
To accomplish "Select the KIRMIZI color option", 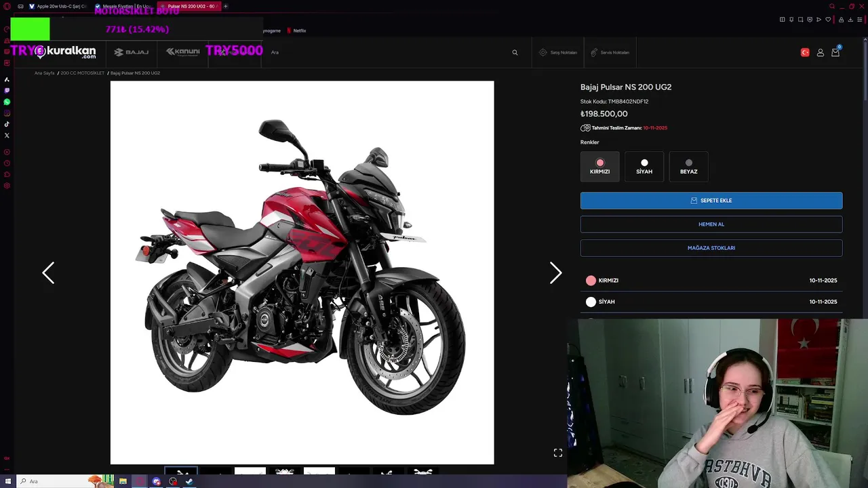I will [x=599, y=167].
